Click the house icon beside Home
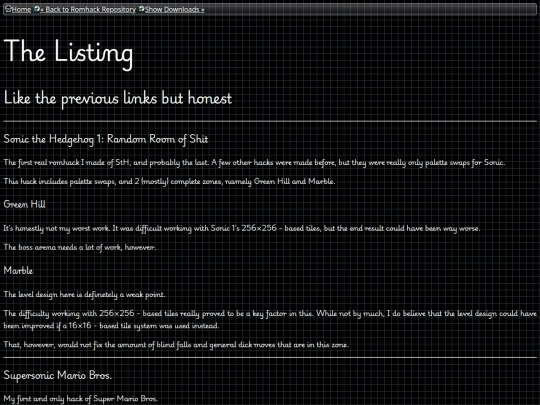The width and height of the screenshot is (540, 405). coord(8,9)
